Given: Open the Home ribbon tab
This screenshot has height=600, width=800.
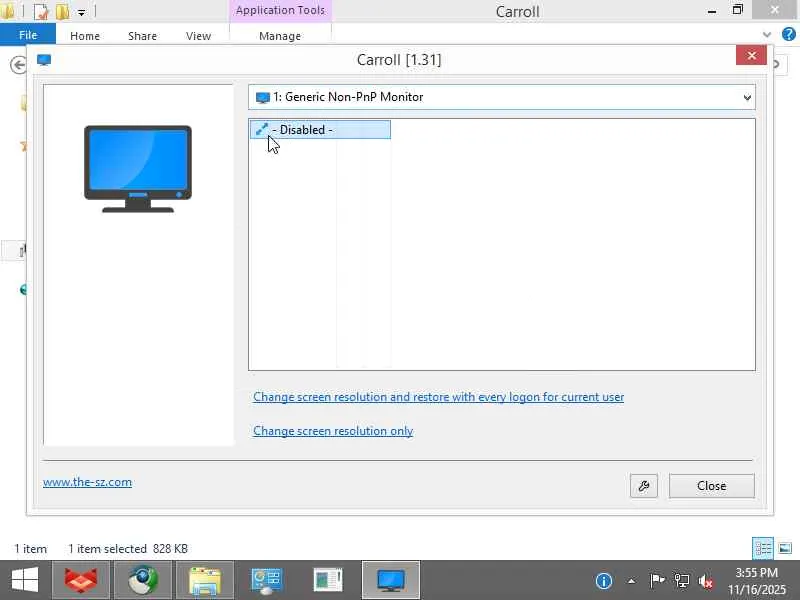Looking at the screenshot, I should click(85, 36).
